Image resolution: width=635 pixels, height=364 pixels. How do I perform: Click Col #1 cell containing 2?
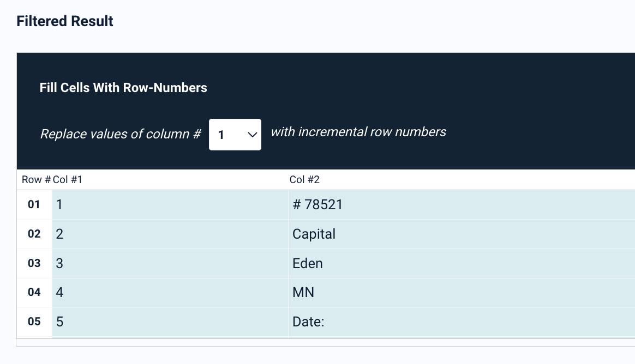170,234
